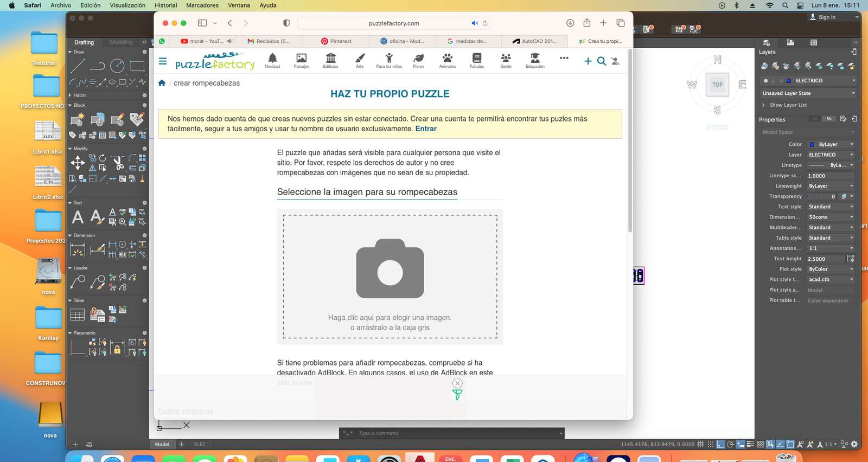Open the Navidad category on Puzzle Factory
The height and width of the screenshot is (462, 868).
pyautogui.click(x=272, y=61)
